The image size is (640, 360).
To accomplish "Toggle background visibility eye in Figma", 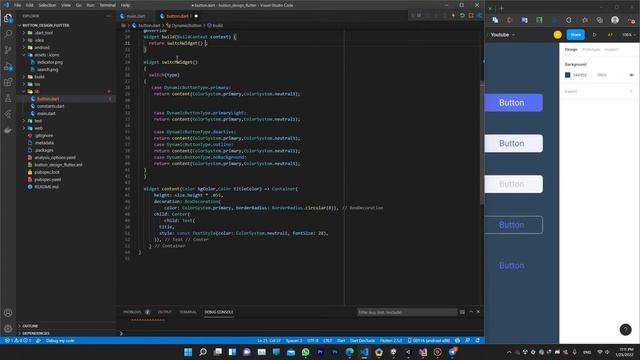I will pos(631,75).
